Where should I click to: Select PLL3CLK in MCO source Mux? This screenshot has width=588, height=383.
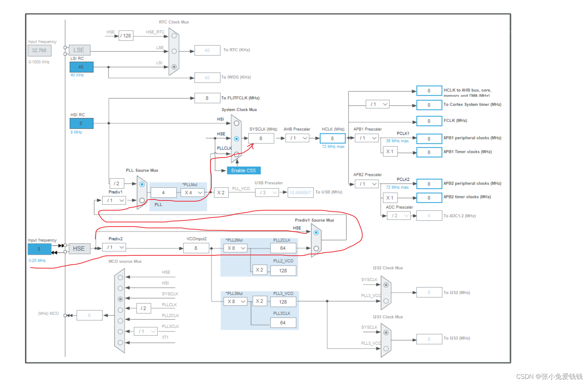[120, 332]
